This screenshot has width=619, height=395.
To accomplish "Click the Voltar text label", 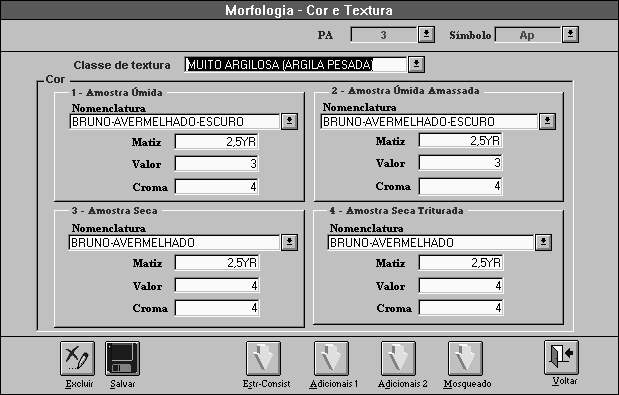I will click(x=565, y=381).
